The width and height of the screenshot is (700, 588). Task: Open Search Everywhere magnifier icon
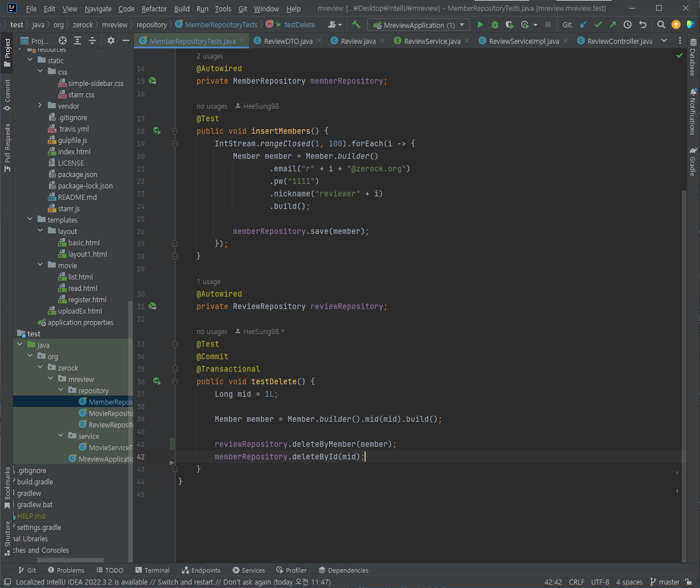(661, 25)
